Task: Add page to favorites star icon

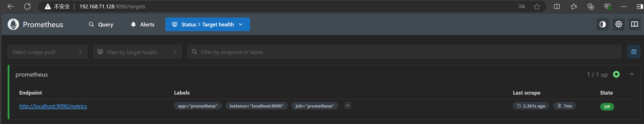Action: tap(537, 7)
